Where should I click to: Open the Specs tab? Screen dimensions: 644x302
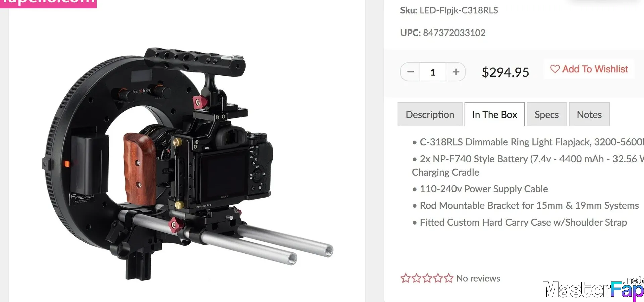pyautogui.click(x=547, y=114)
